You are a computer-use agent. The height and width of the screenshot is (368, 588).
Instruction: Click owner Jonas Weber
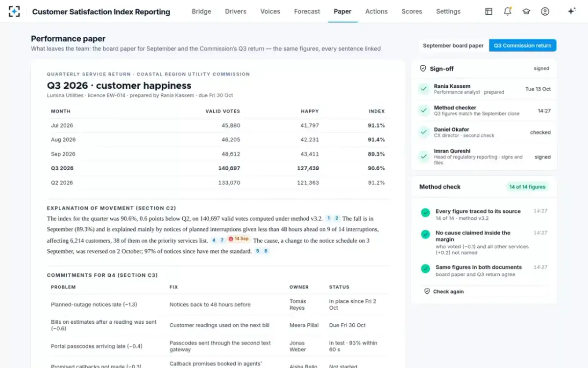click(x=297, y=346)
